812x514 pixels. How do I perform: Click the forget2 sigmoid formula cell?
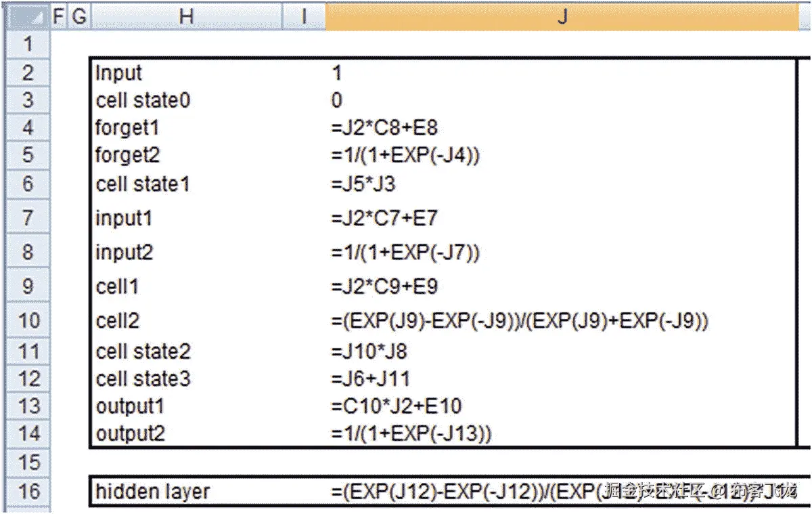tap(474, 155)
